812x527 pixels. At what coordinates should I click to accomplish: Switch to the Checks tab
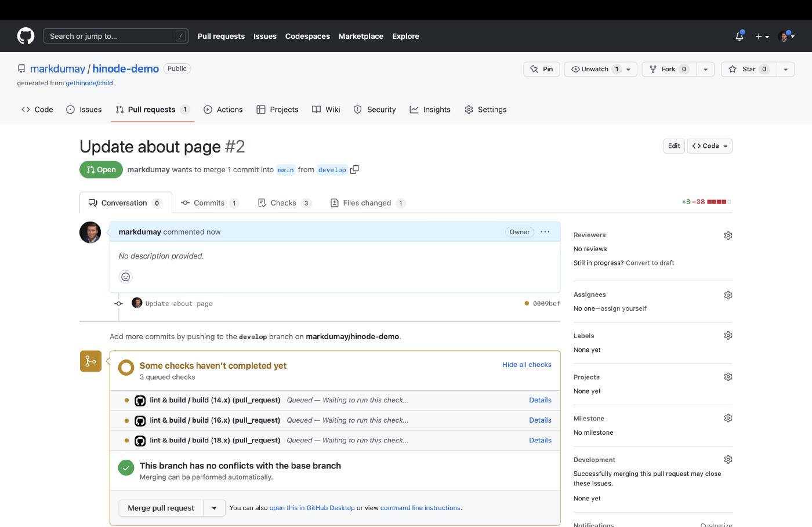point(284,203)
